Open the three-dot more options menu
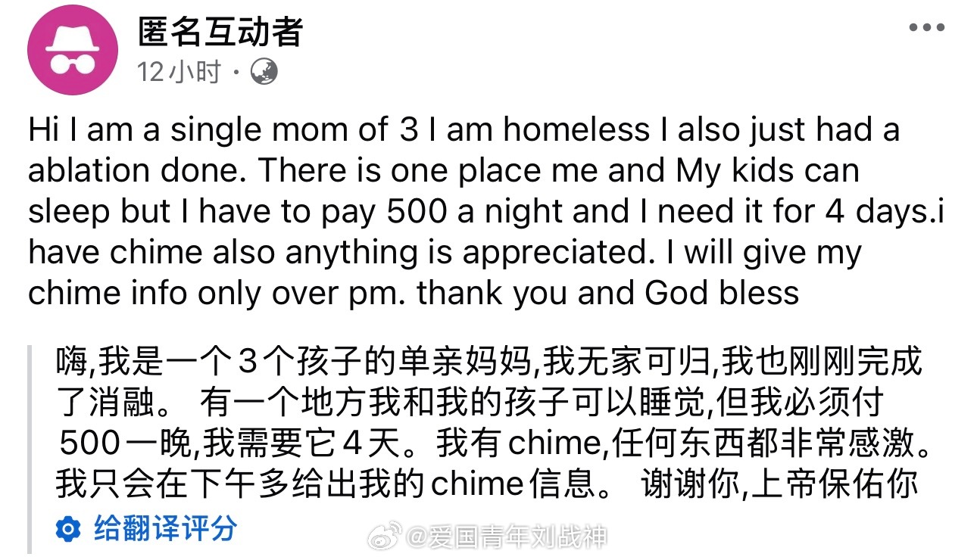977x560 pixels. (926, 28)
